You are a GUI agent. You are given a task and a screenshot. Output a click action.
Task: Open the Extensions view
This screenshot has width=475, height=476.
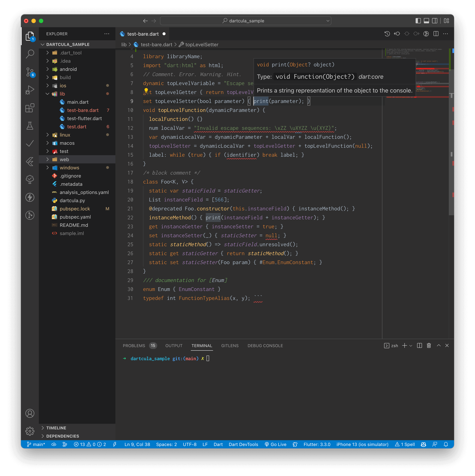pyautogui.click(x=30, y=108)
